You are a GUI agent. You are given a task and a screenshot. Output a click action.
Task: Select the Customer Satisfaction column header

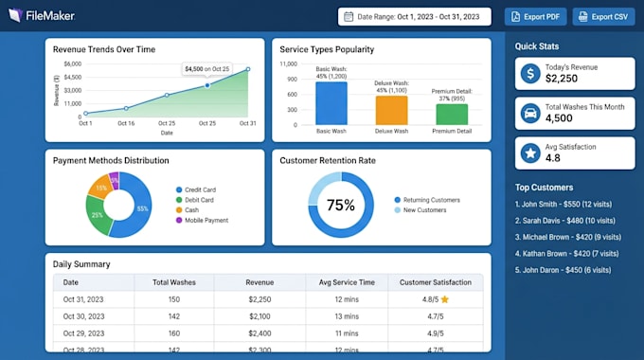coord(436,282)
